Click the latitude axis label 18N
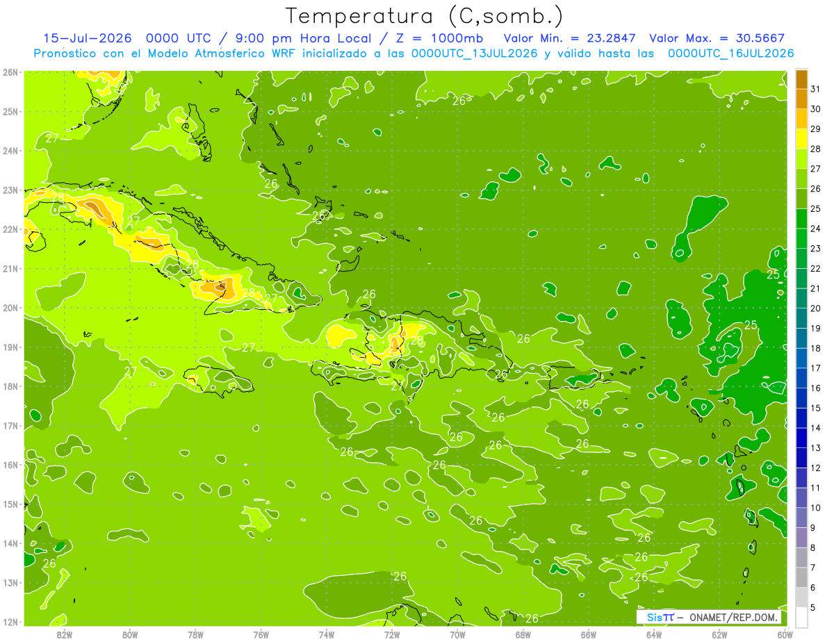 [x=10, y=386]
